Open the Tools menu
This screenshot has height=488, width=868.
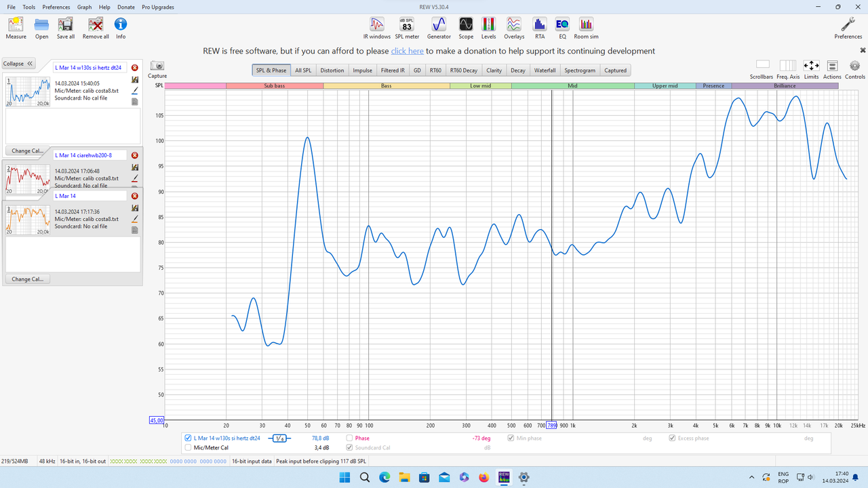29,7
